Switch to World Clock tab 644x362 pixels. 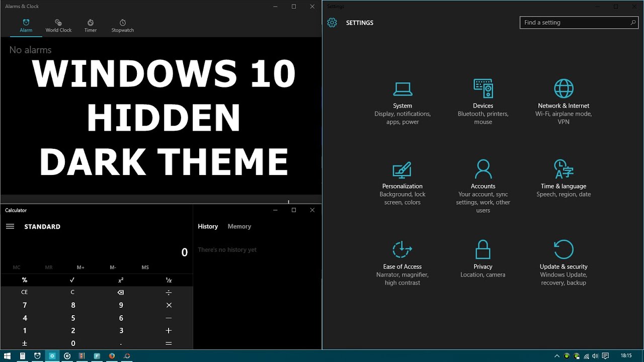tap(58, 26)
